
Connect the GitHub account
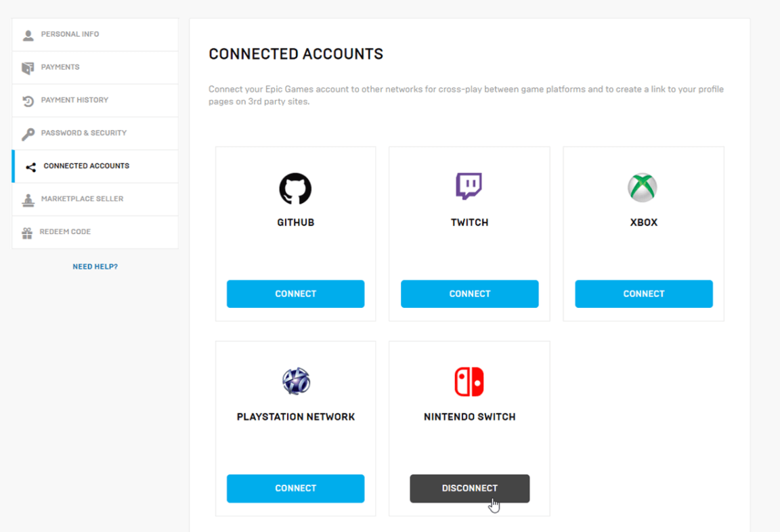[x=295, y=294]
